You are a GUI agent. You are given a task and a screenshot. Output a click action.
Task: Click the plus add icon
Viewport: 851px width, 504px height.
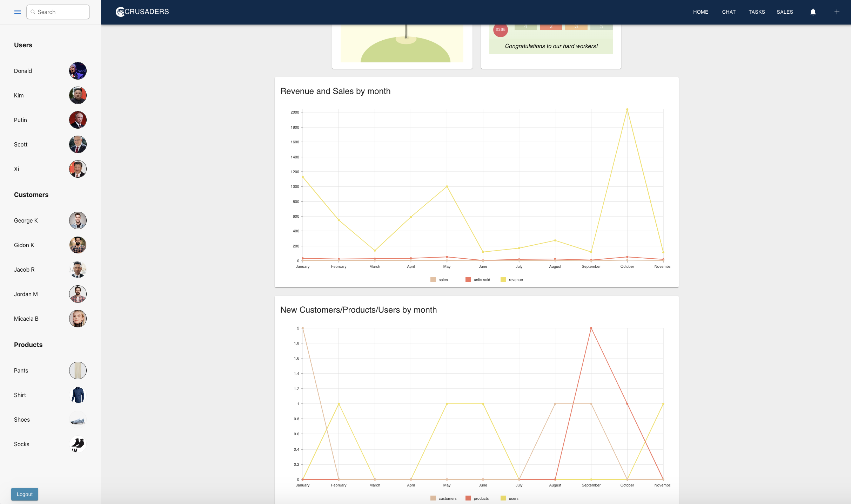point(837,12)
